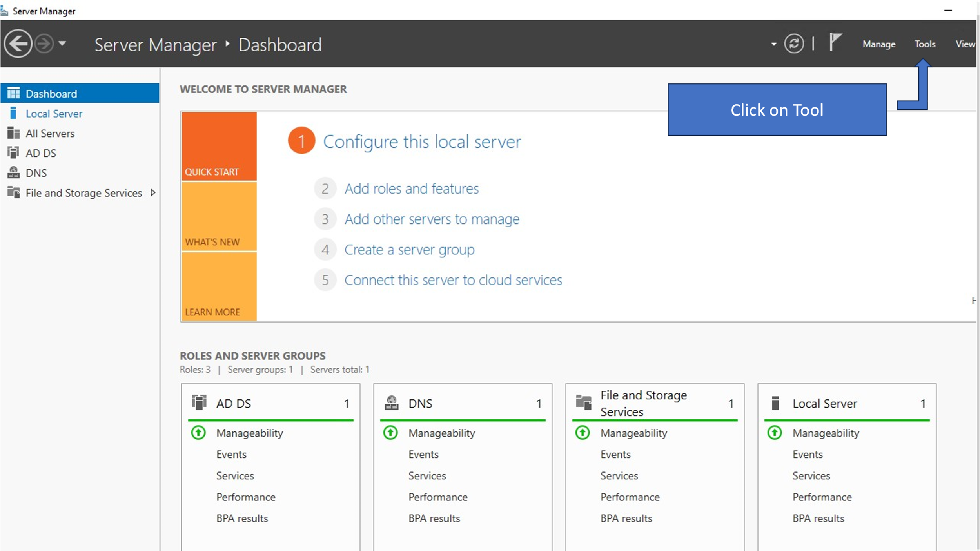Select the What's New tile
This screenshot has height=551, width=980.
click(219, 216)
